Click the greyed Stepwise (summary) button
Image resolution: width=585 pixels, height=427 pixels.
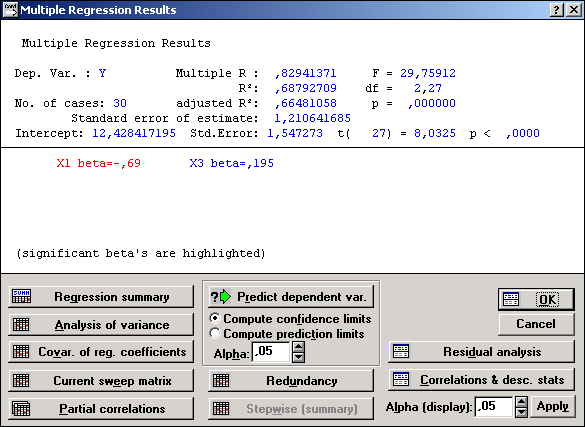pos(291,409)
